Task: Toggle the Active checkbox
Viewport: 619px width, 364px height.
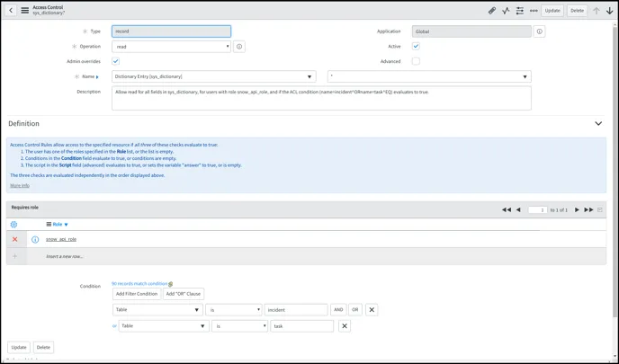Action: click(x=416, y=46)
